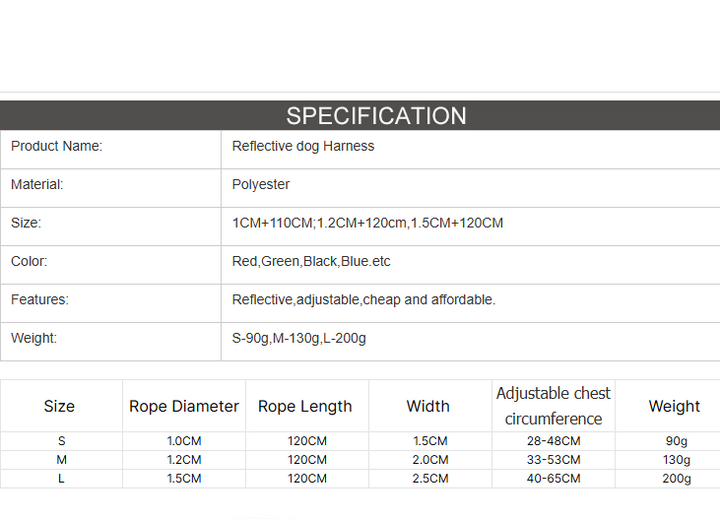Click the 'Rope Length' column header
The height and width of the screenshot is (519, 720).
tap(307, 406)
